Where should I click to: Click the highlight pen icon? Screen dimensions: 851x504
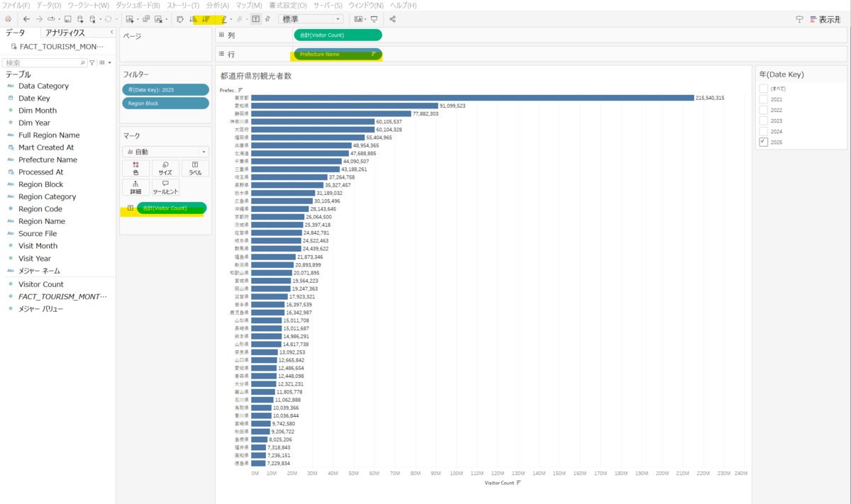coord(224,19)
